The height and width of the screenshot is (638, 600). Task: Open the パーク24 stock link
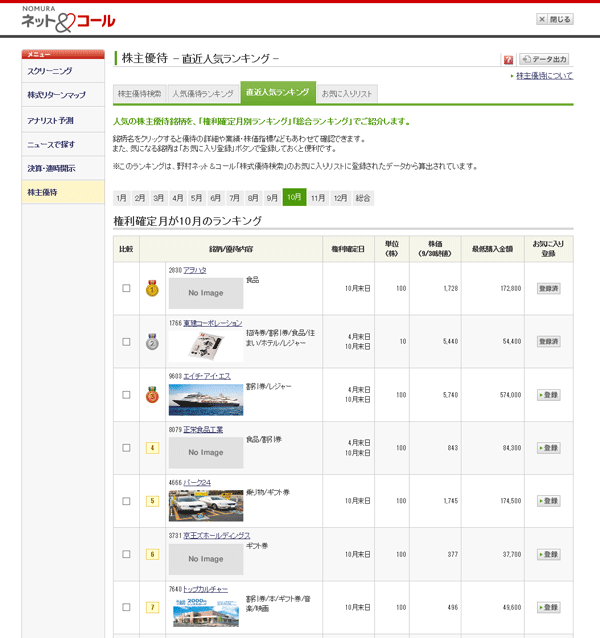click(197, 483)
